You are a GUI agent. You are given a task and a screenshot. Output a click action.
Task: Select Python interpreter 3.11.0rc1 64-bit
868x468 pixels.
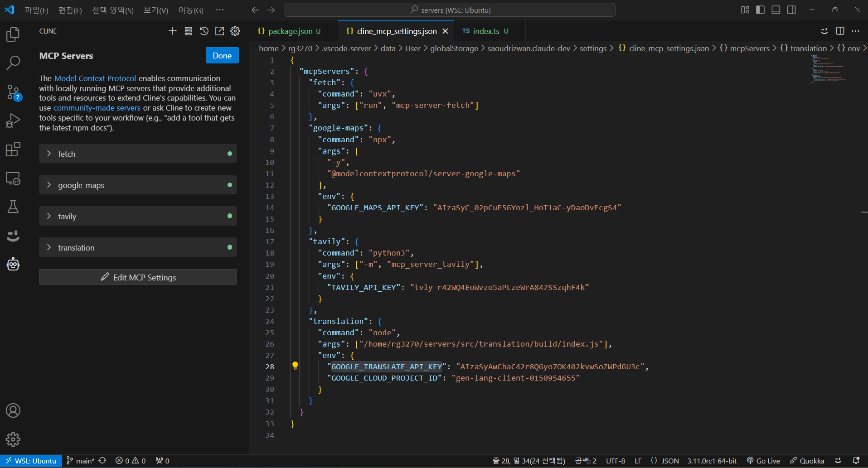coord(712,461)
